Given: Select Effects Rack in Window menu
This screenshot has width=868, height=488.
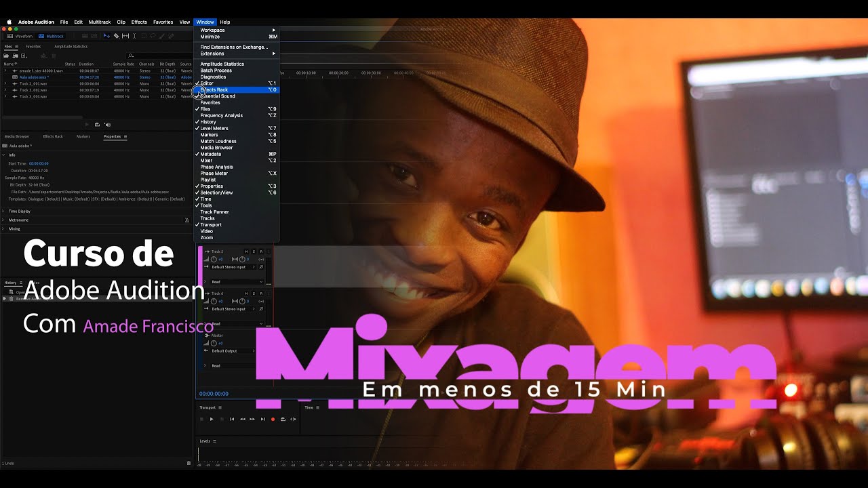Looking at the screenshot, I should coord(237,89).
